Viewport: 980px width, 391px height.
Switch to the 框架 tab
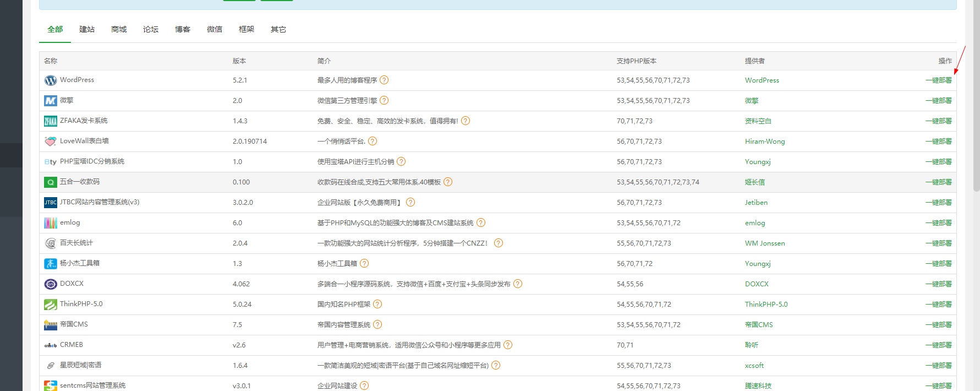pos(247,30)
